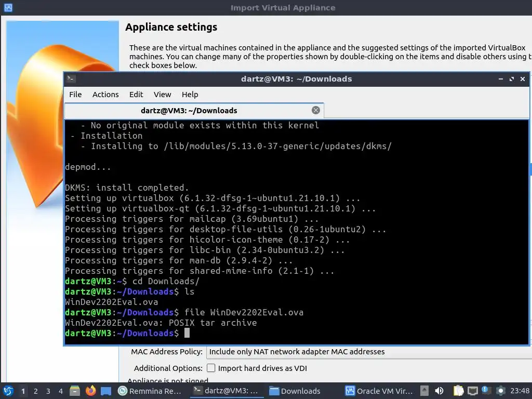Open the Lubuntu start menu icon
This screenshot has height=399, width=532.
click(8, 391)
